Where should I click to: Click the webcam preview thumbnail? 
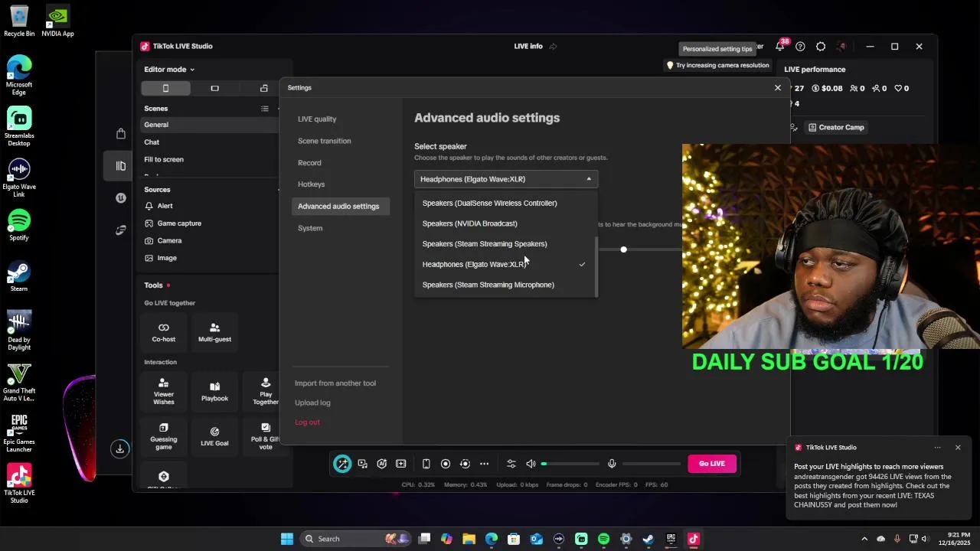[x=831, y=246]
